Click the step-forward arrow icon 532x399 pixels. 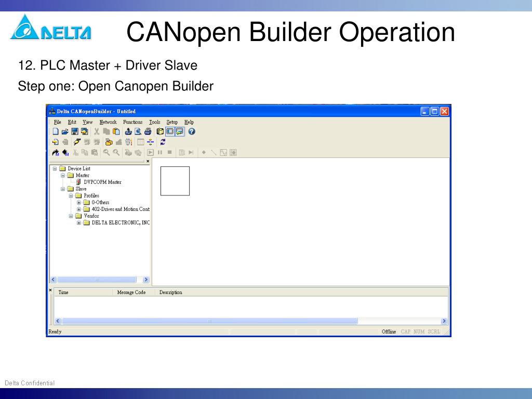click(x=191, y=153)
